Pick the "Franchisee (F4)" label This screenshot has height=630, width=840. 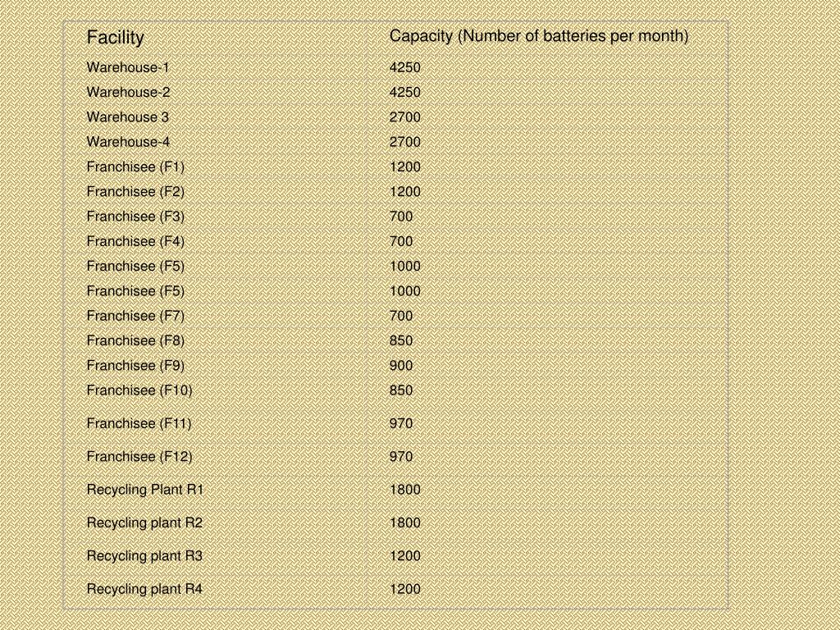click(135, 242)
